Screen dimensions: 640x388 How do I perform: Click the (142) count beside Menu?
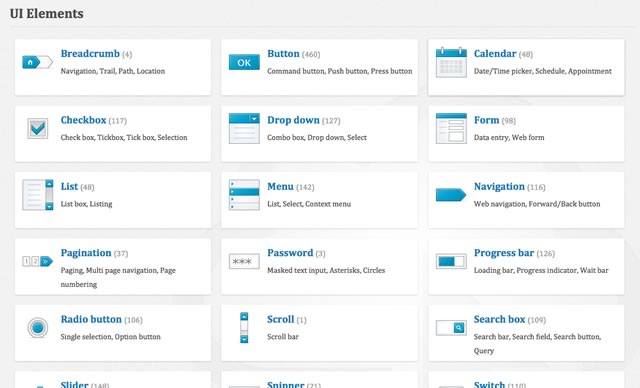[305, 187]
